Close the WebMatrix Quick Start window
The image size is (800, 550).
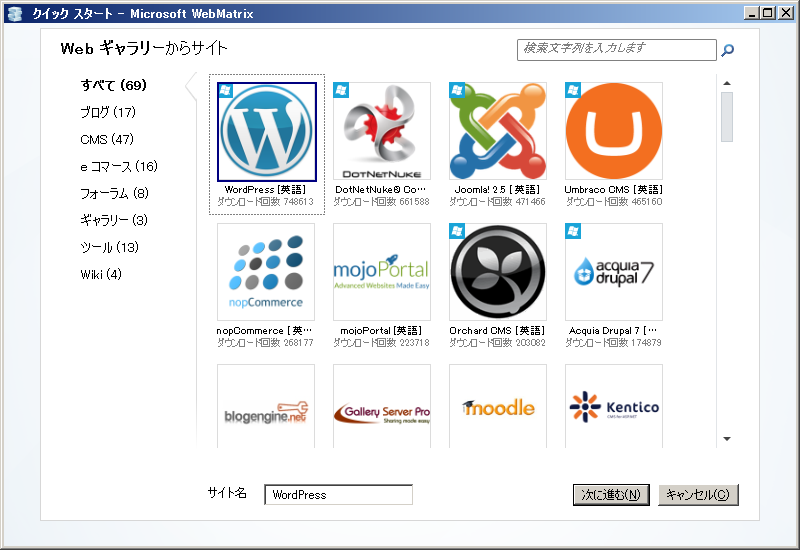tap(786, 13)
